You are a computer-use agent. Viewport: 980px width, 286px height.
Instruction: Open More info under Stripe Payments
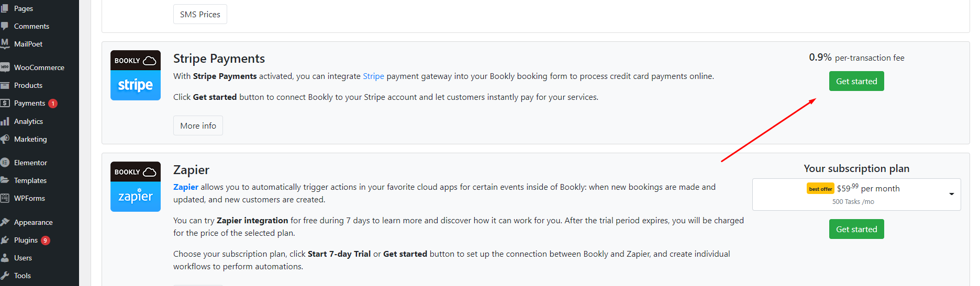(198, 125)
